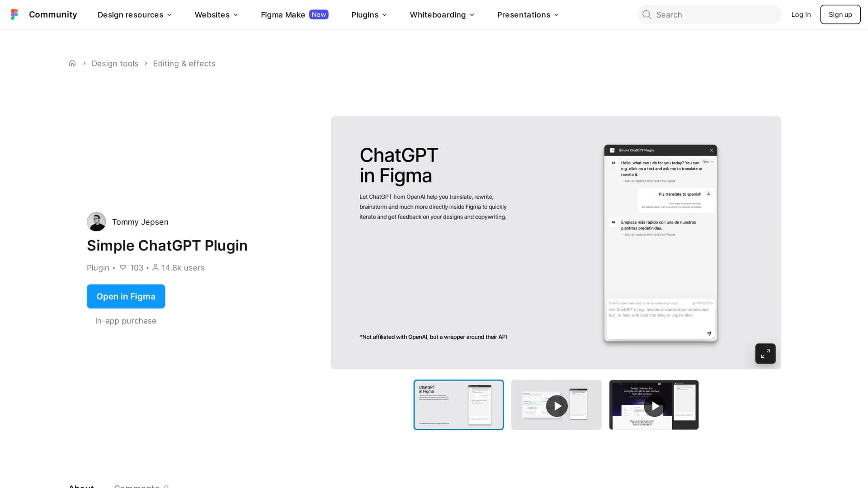Expand the Whiteboarding dropdown

point(442,14)
